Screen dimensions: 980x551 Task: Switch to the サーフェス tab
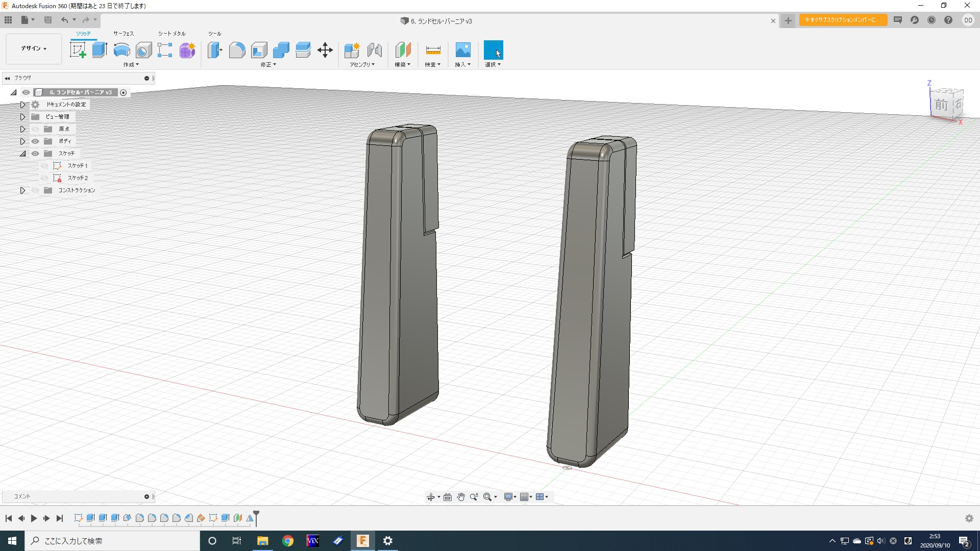pos(124,34)
